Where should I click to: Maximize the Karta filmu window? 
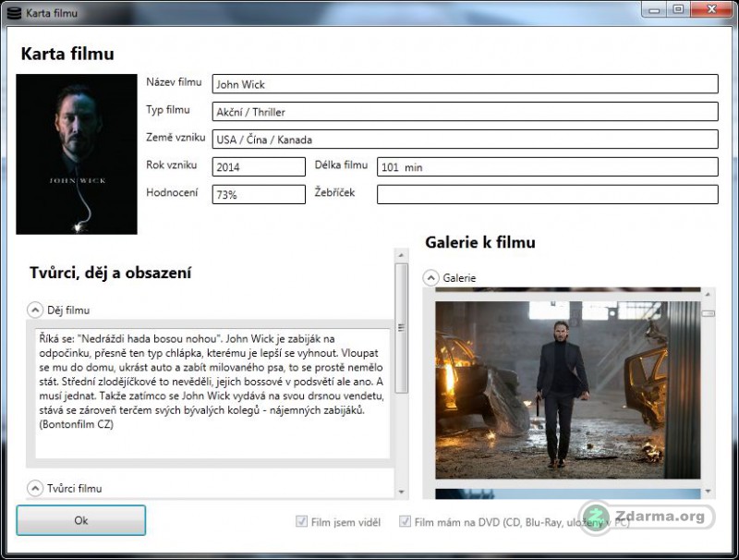(x=678, y=9)
